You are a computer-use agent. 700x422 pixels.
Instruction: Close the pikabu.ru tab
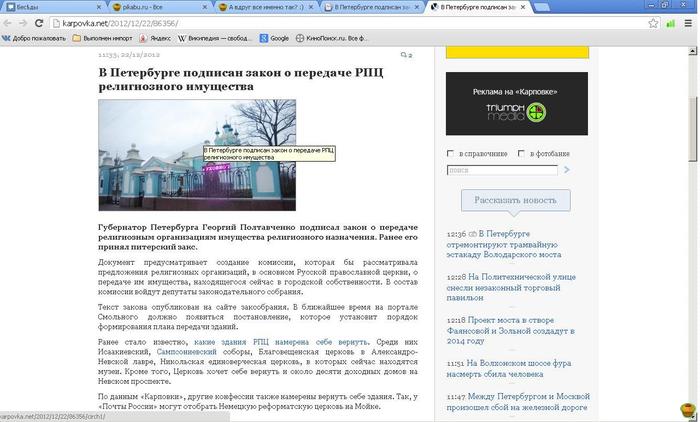pyautogui.click(x=205, y=7)
